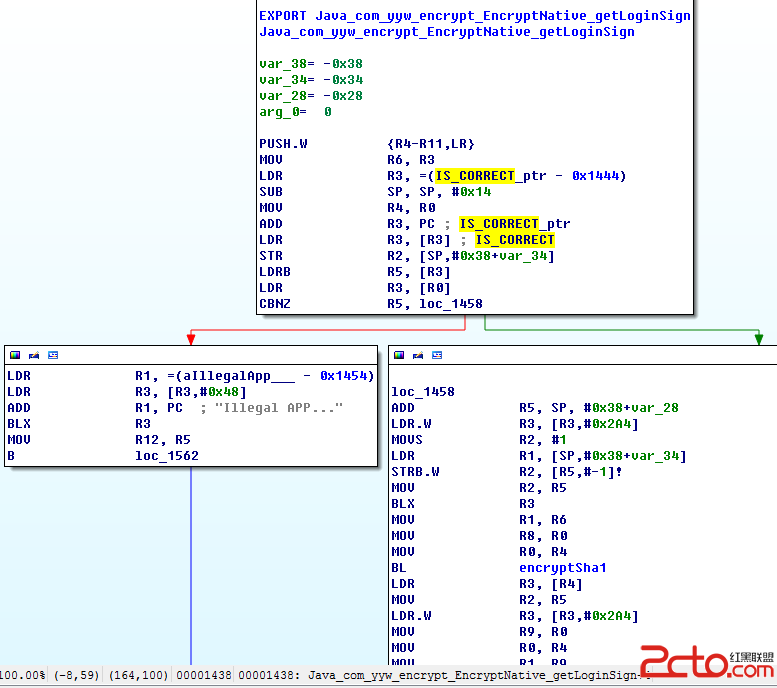Click the BLX R3 instruction in the left node
This screenshot has width=777, height=688.
pos(79,424)
